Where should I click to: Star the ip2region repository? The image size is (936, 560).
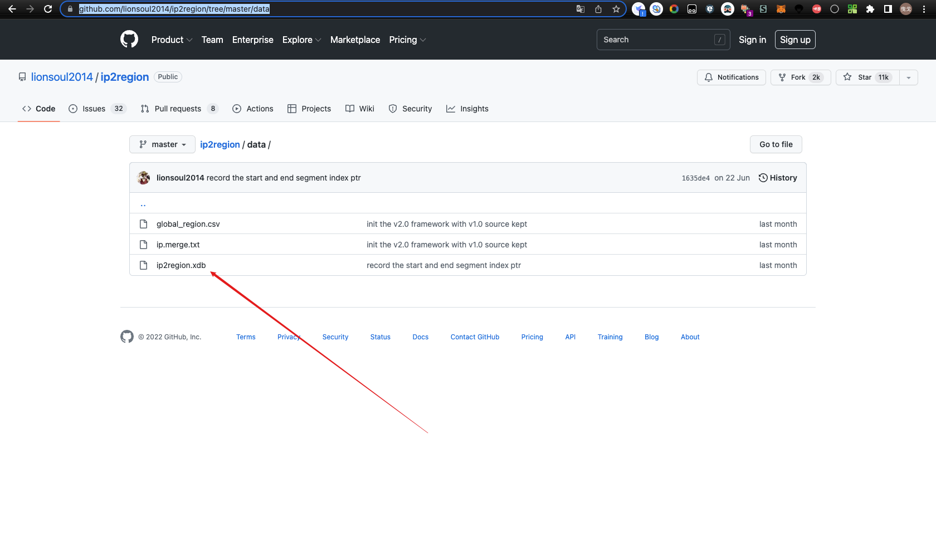pos(867,77)
